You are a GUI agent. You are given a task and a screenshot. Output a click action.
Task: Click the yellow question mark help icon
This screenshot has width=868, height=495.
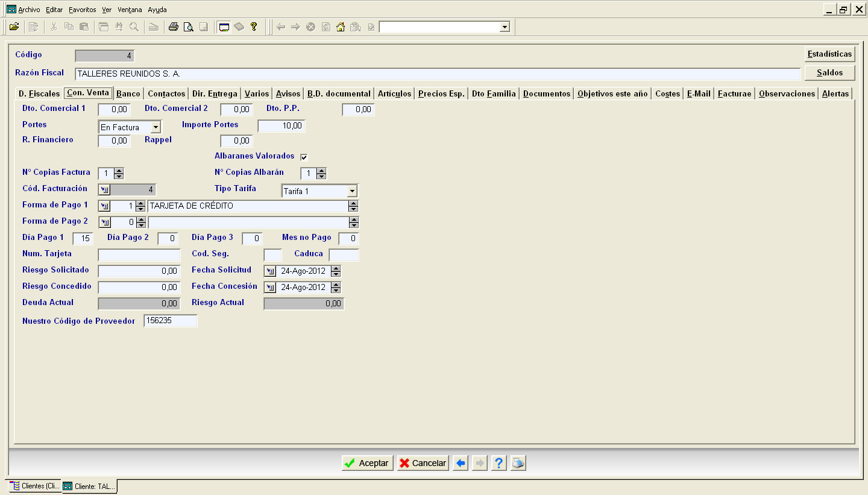point(254,27)
